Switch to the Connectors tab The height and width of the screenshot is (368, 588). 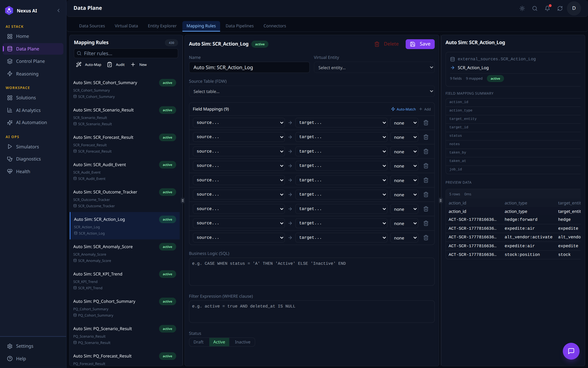tap(275, 26)
